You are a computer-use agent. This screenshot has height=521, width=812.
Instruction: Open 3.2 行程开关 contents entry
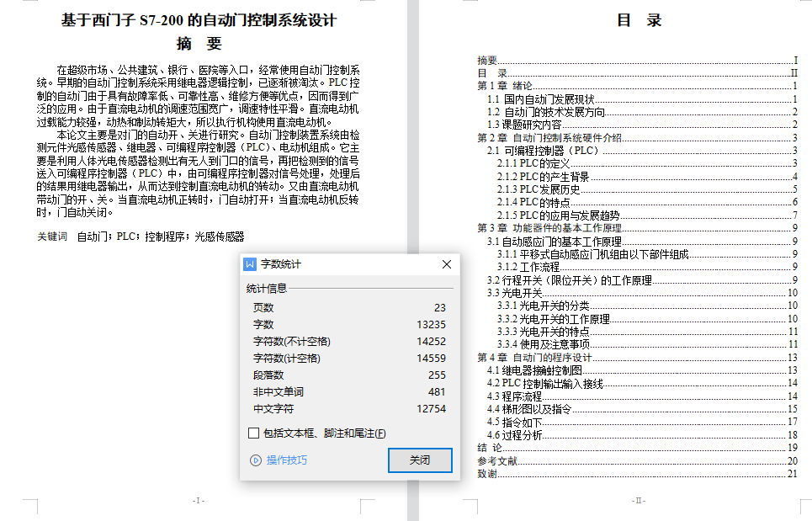click(x=570, y=279)
